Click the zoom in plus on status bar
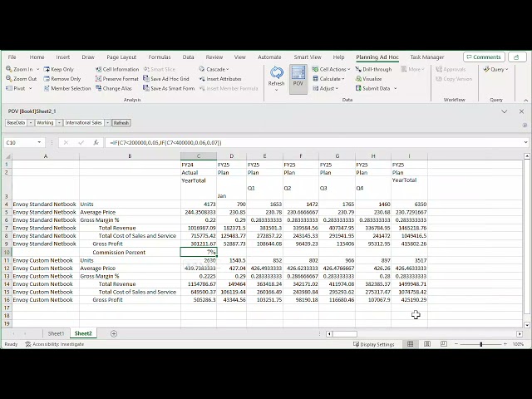The width and height of the screenshot is (532, 399). [x=505, y=344]
